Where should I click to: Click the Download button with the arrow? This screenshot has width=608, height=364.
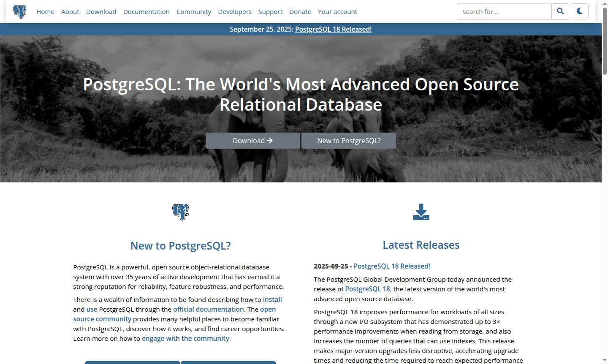(x=252, y=140)
